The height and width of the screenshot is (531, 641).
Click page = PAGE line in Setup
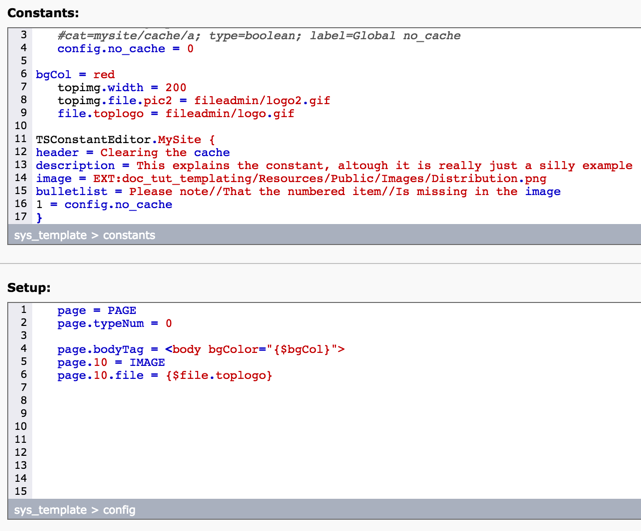[x=96, y=310]
